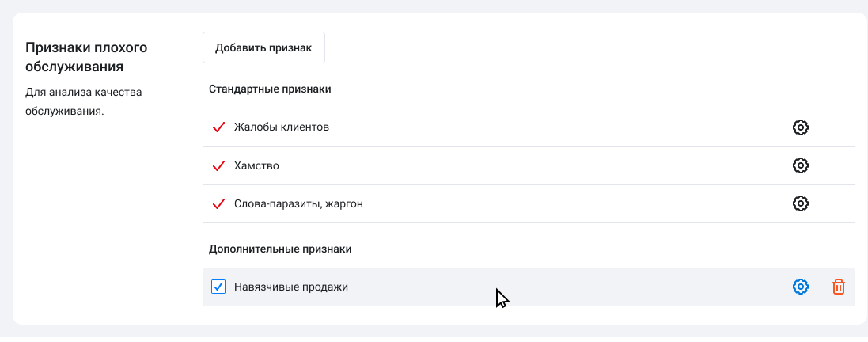Toggle the red checkmark next to Хамство
This screenshot has height=342, width=868.
pos(219,166)
